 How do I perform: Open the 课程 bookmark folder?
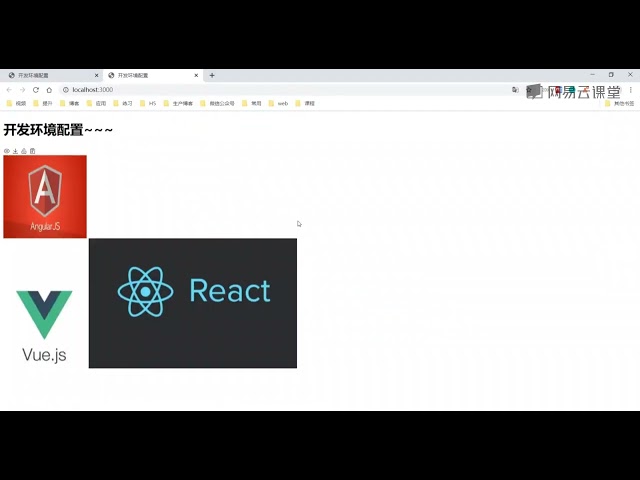(305, 104)
